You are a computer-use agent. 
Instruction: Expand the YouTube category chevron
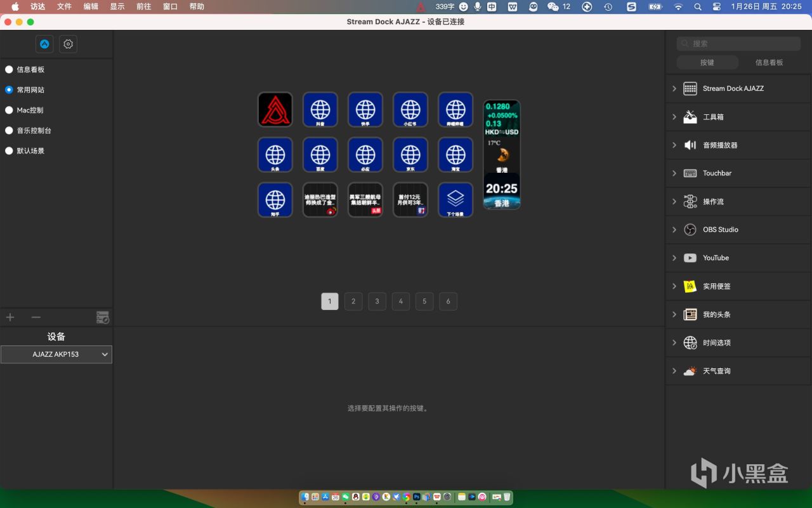[674, 258]
